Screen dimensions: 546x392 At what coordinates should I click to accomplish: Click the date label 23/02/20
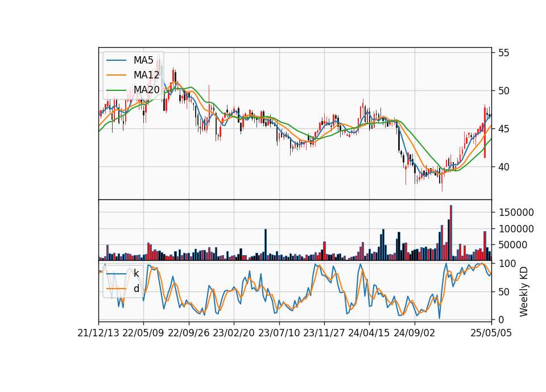point(234,333)
